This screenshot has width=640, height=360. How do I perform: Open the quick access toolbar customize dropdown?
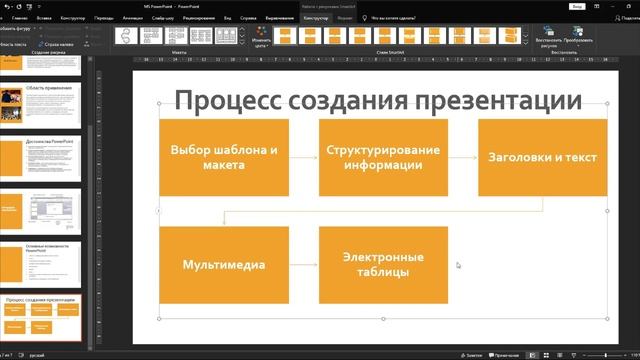click(x=39, y=7)
